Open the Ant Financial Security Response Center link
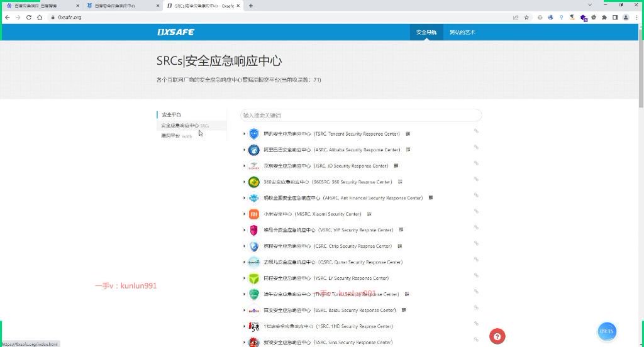The height and width of the screenshot is (347, 644). coord(343,198)
